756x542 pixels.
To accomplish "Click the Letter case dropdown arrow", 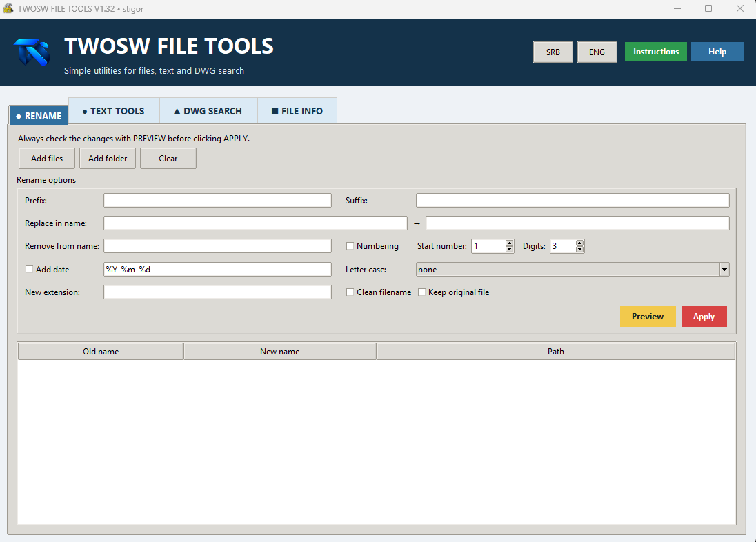I will pos(724,269).
